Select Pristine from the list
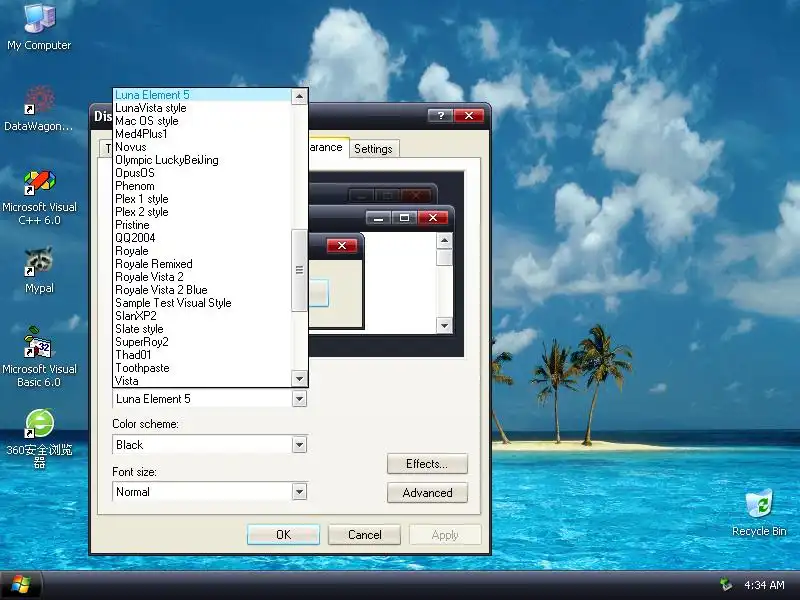The height and width of the screenshot is (600, 800). [x=202, y=225]
